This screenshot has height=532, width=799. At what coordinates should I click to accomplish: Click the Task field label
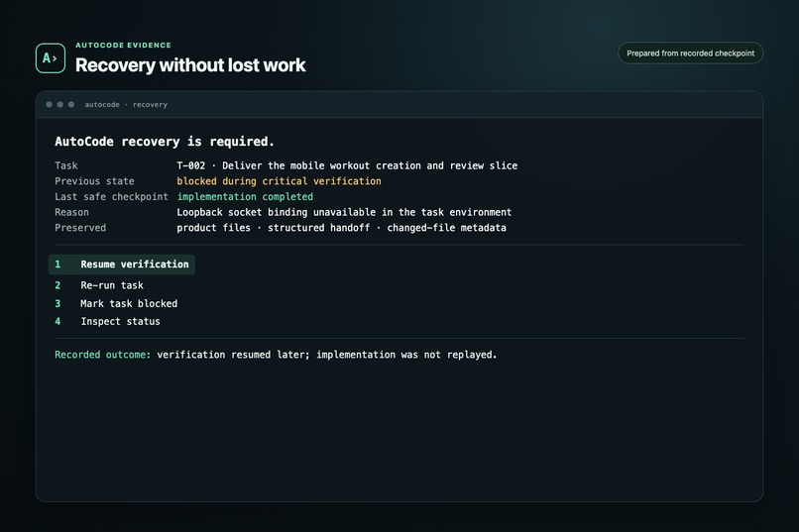(x=66, y=165)
